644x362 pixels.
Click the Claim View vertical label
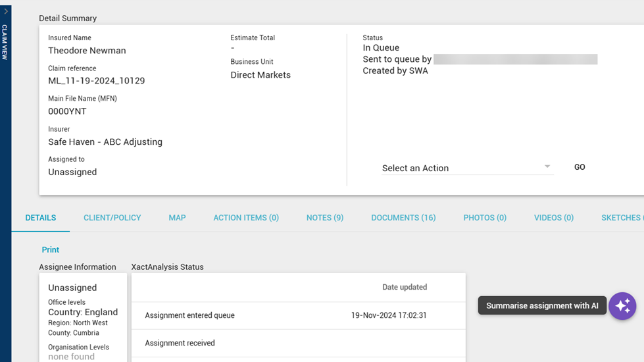[x=5, y=42]
